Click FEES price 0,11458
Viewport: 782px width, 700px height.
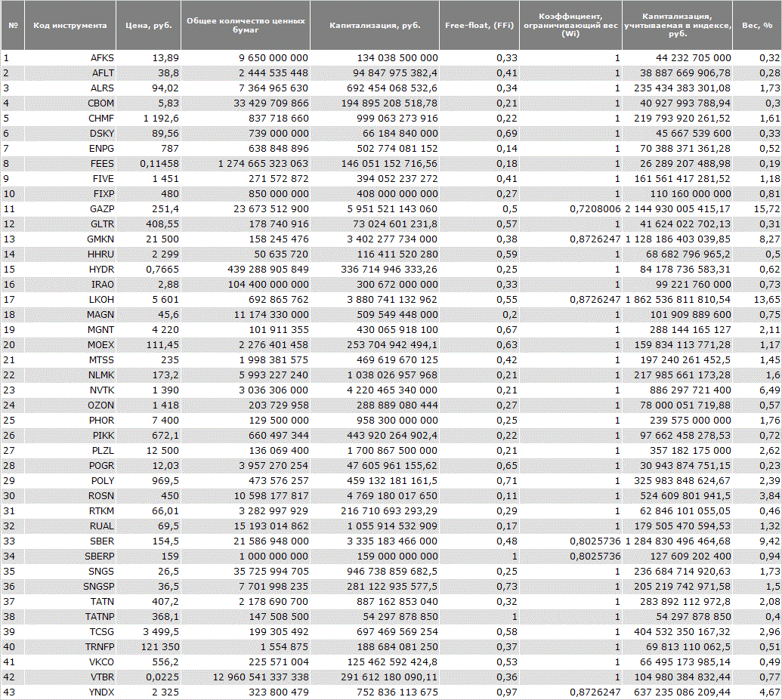pyautogui.click(x=159, y=164)
